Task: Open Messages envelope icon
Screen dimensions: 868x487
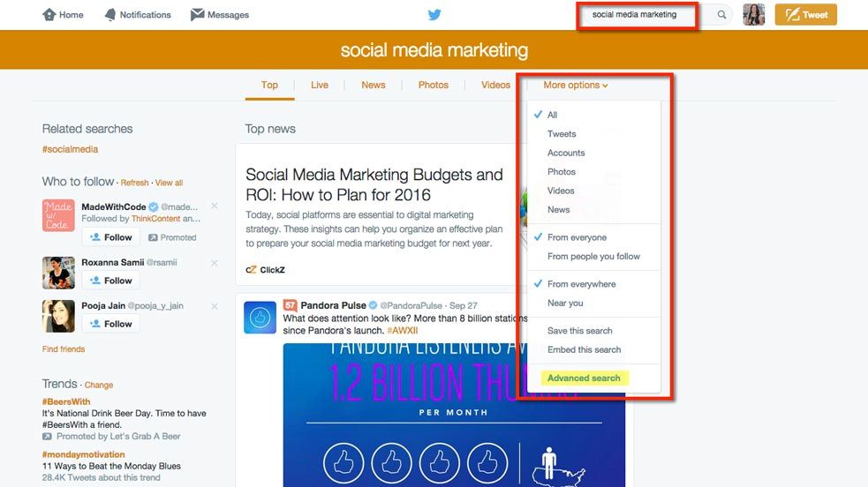Action: [198, 15]
